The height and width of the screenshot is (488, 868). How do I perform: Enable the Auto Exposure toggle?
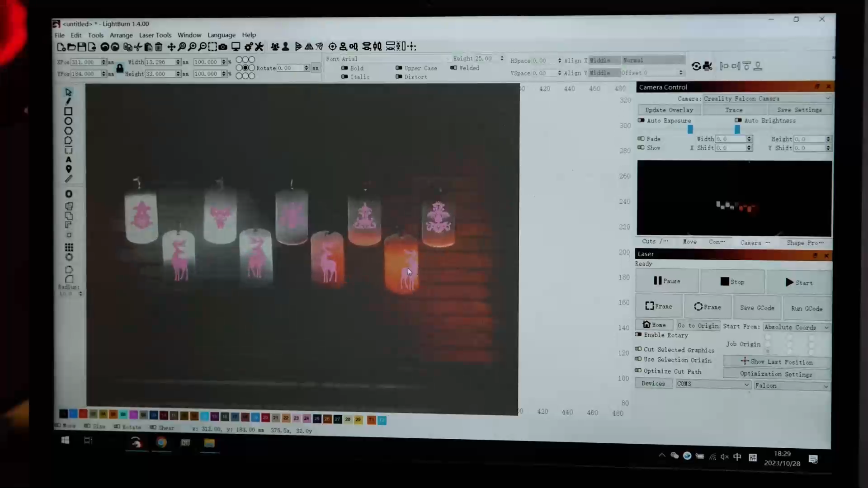tap(641, 121)
